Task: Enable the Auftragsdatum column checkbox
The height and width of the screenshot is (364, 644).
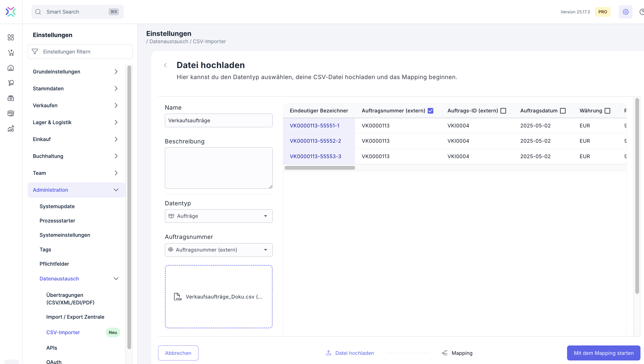Action: 563,111
